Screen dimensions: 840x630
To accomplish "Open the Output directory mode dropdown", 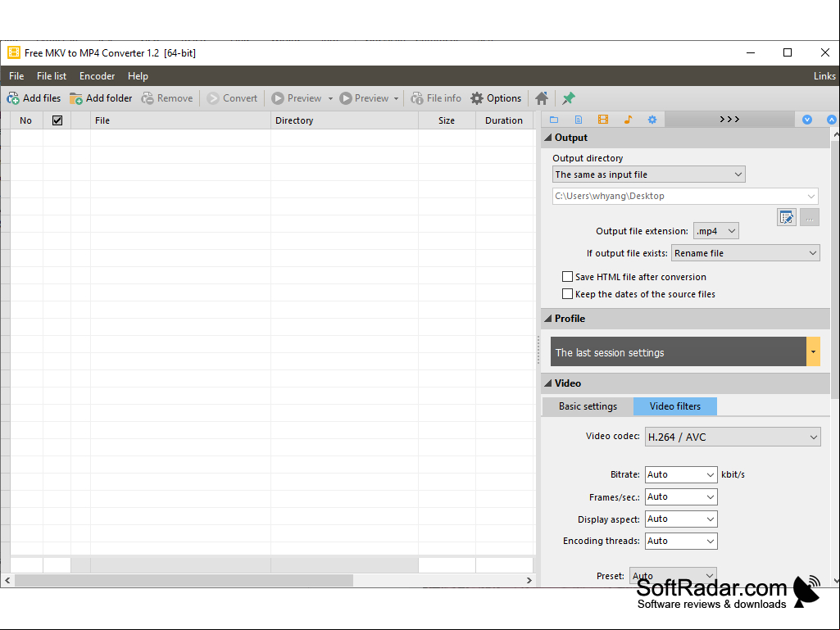I will pos(649,174).
